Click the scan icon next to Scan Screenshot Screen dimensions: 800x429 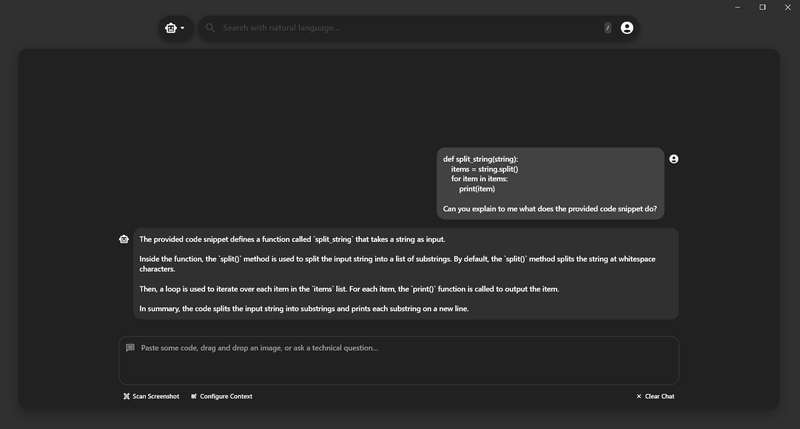(x=126, y=396)
